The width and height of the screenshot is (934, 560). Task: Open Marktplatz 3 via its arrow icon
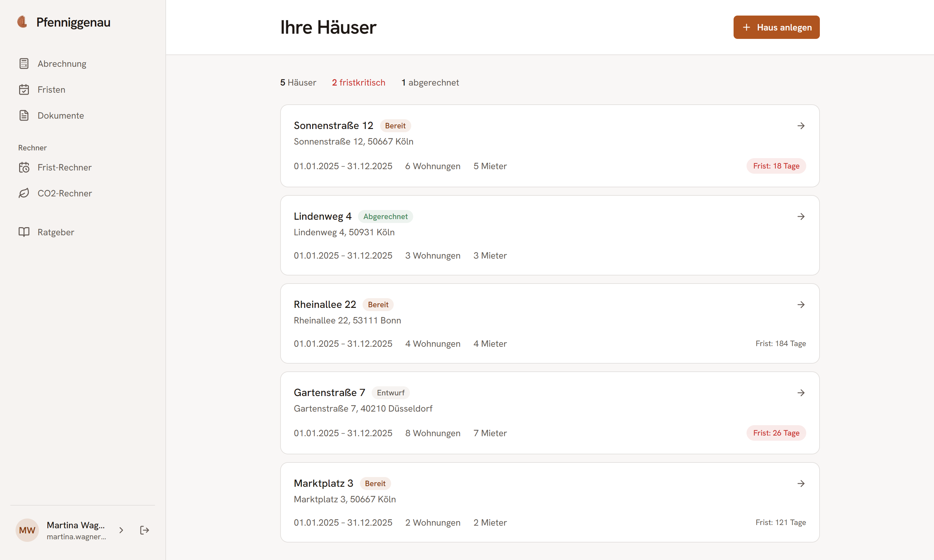coord(801,484)
